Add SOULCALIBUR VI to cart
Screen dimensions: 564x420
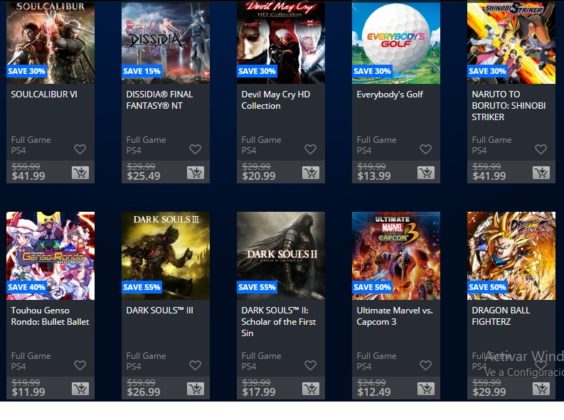point(80,173)
